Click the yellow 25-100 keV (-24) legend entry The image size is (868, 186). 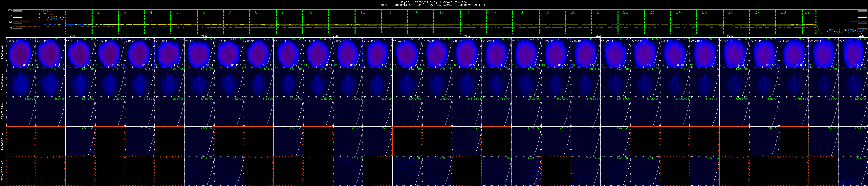click(51, 16)
